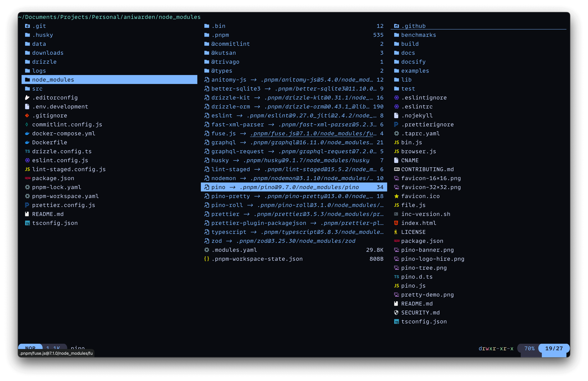Click the .editorconfig file icon

pyautogui.click(x=27, y=98)
